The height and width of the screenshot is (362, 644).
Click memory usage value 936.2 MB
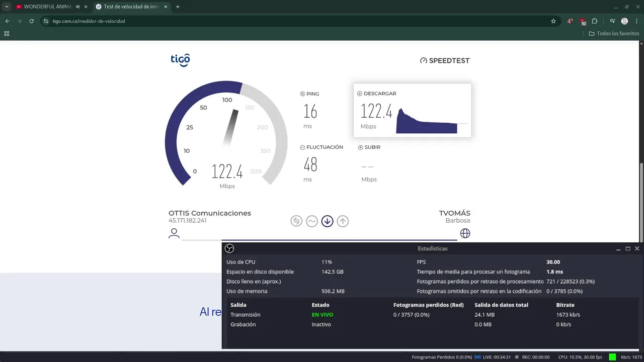tap(333, 291)
